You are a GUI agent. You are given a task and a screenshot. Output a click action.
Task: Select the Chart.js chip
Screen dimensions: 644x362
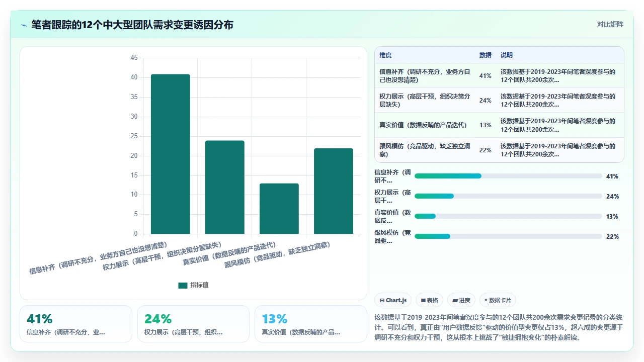tap(393, 300)
